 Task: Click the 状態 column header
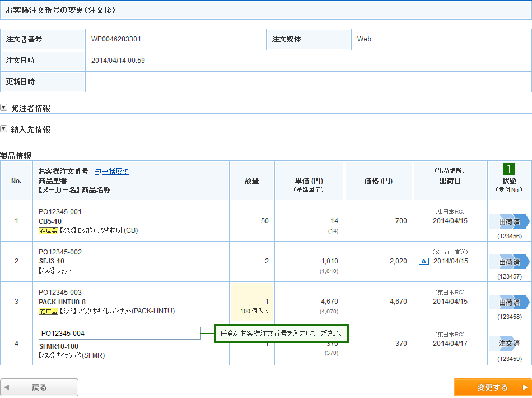509,181
